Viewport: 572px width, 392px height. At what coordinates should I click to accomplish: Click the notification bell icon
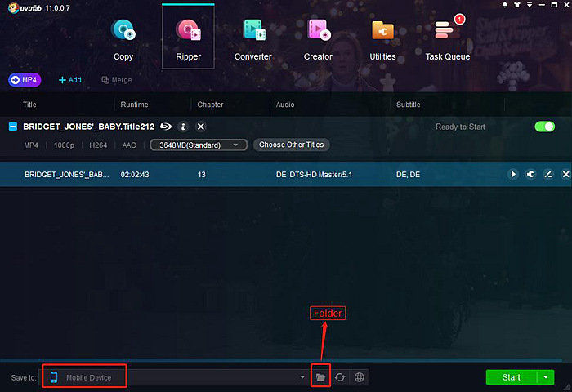click(x=505, y=5)
